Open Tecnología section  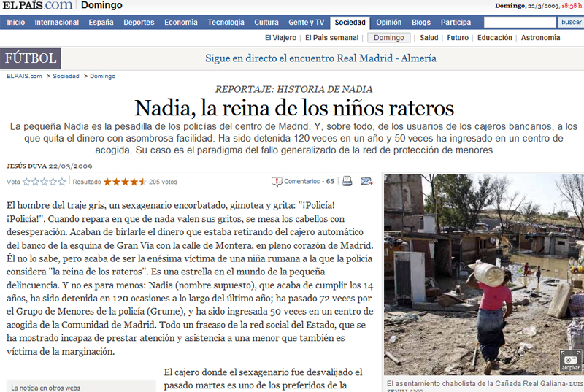(226, 23)
